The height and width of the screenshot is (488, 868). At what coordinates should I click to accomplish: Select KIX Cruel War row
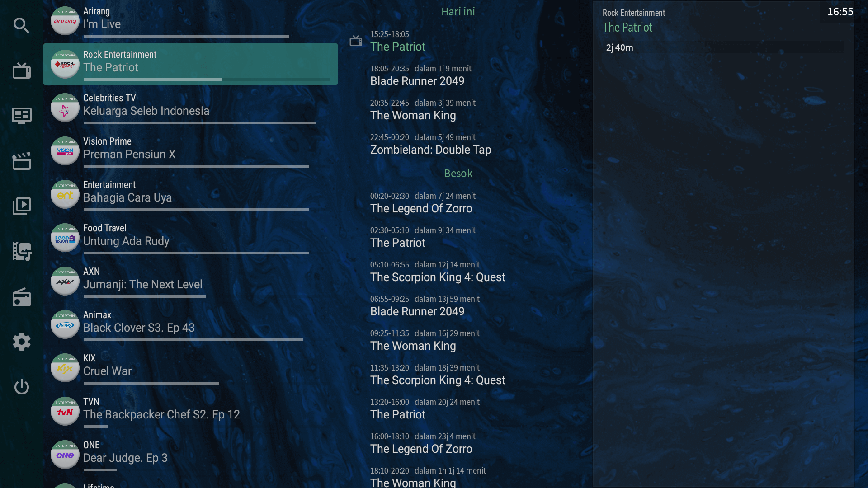pyautogui.click(x=190, y=368)
